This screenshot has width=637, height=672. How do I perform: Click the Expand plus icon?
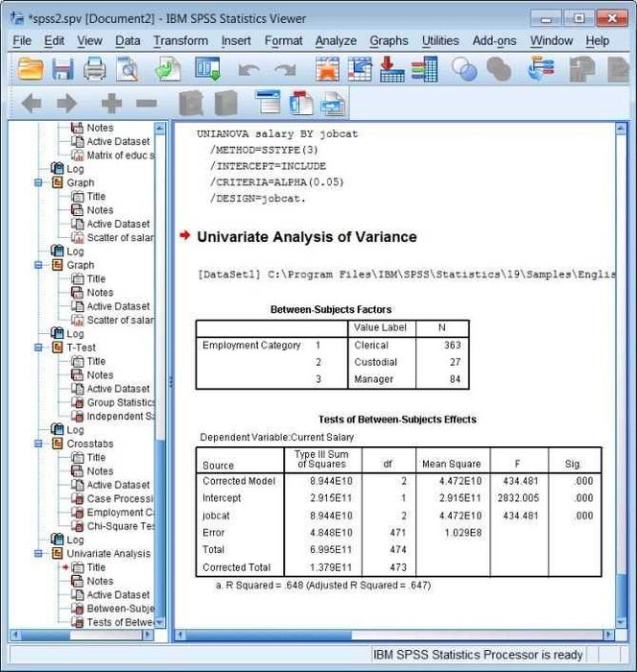point(111,104)
